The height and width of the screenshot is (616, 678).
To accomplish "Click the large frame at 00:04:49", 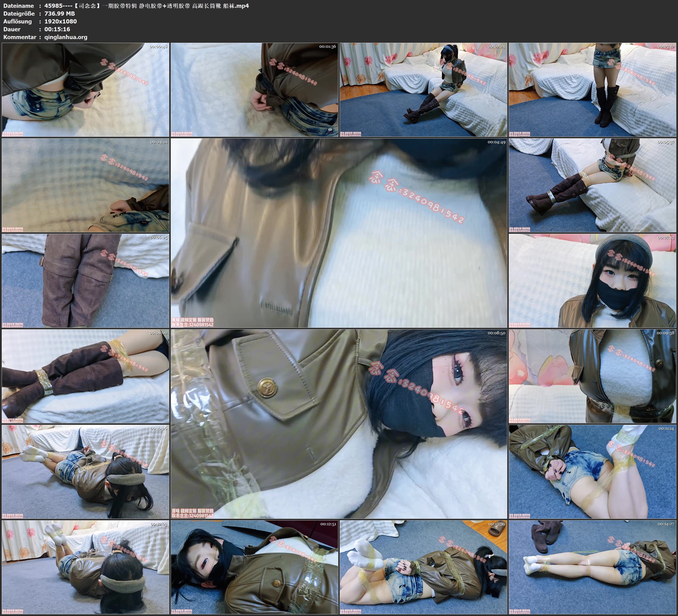I will click(339, 233).
